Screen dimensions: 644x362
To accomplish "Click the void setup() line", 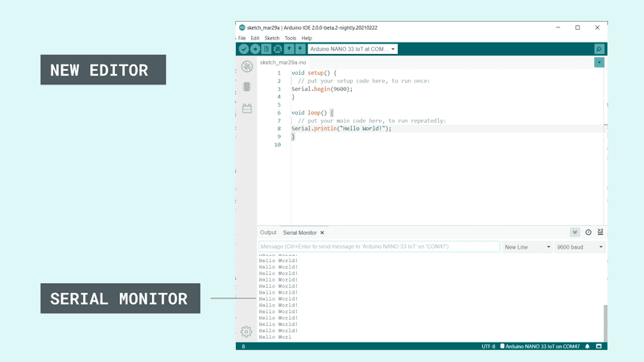I will tap(314, 72).
